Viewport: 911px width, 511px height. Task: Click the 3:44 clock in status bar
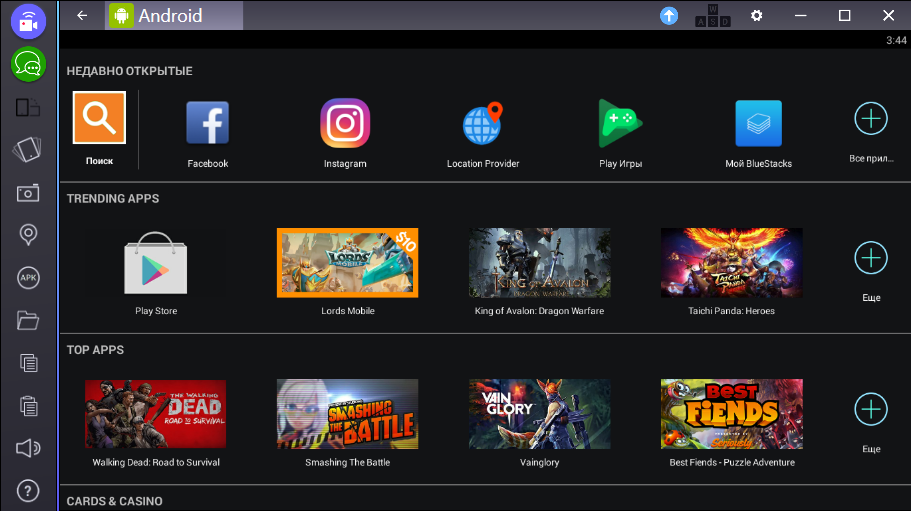(896, 40)
